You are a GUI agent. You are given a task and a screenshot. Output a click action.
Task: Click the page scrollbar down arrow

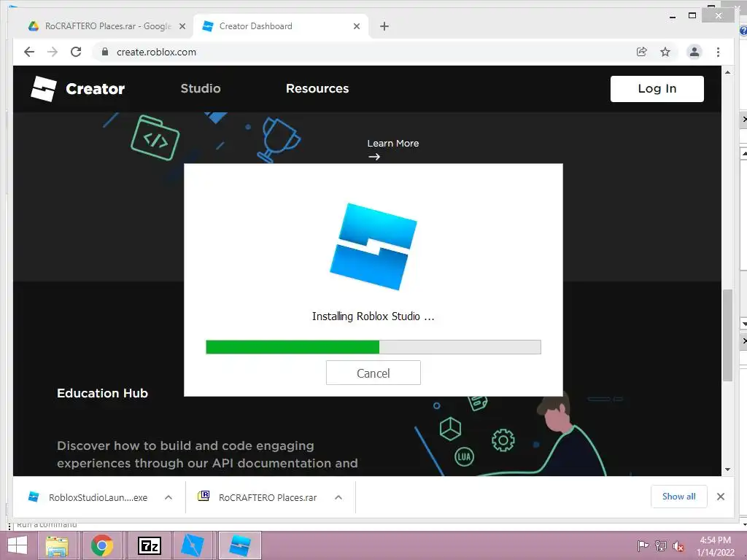click(727, 470)
